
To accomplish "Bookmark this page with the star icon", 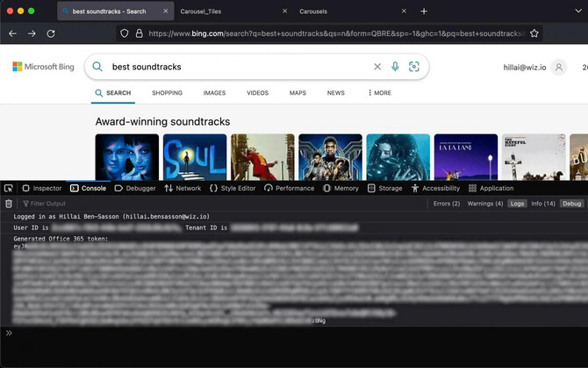I will [534, 33].
